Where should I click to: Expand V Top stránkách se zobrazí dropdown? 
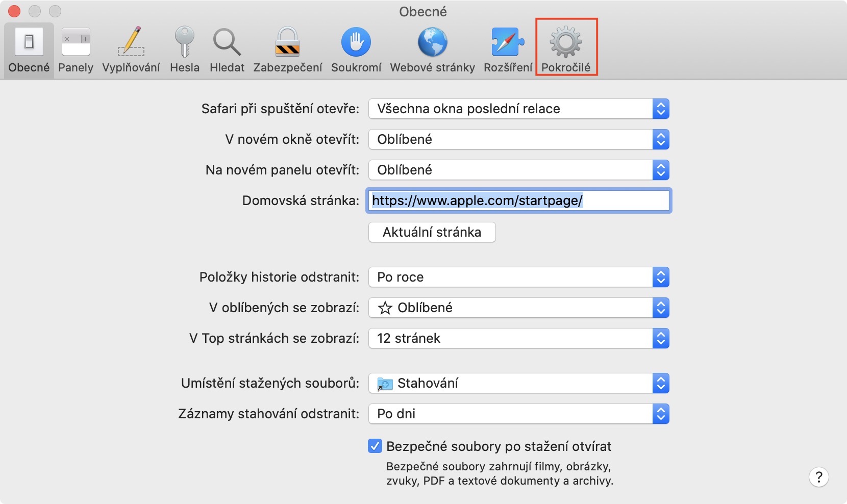[519, 338]
